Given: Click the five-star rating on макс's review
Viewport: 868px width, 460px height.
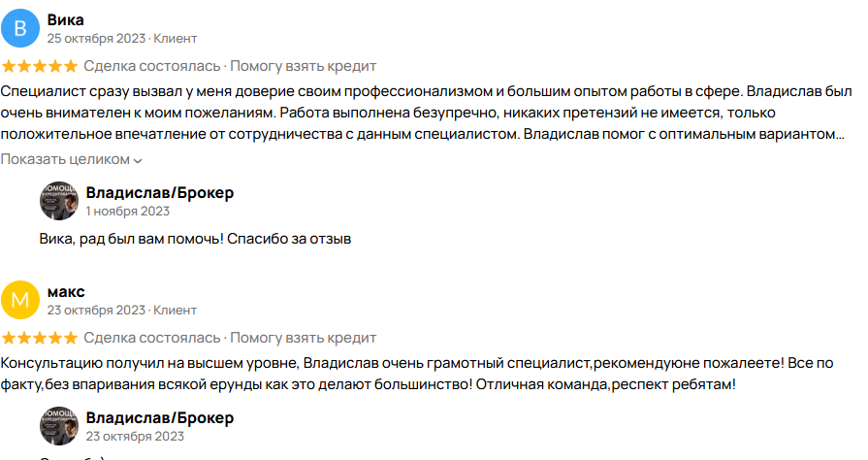Looking at the screenshot, I should [40, 338].
